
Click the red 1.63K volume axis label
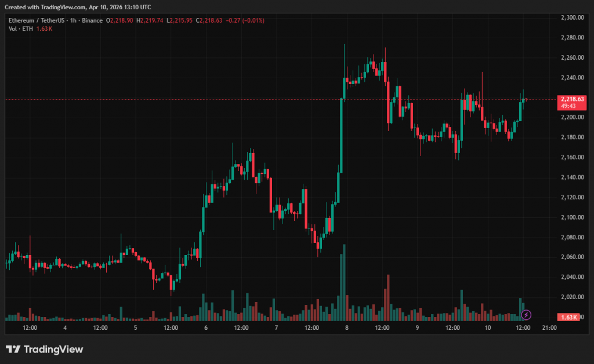coord(571,317)
